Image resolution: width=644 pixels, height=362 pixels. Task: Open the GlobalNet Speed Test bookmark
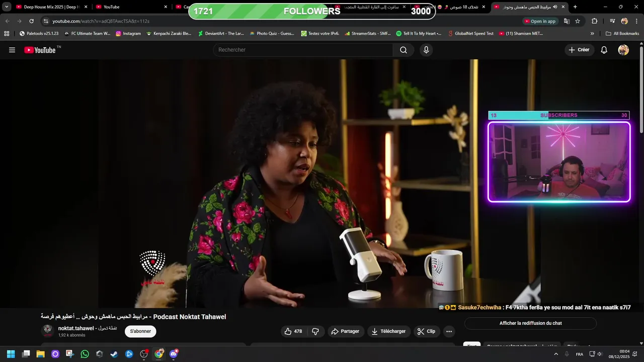470,34
